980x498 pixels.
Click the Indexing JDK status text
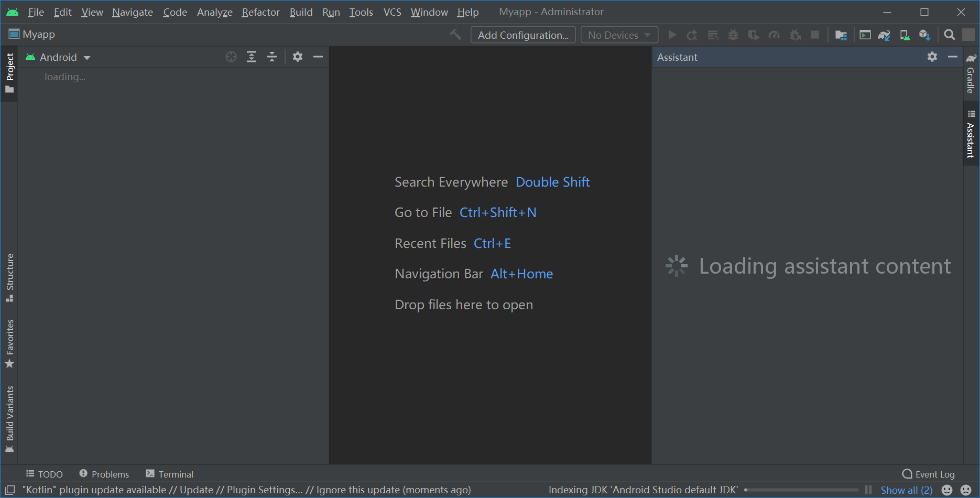643,490
